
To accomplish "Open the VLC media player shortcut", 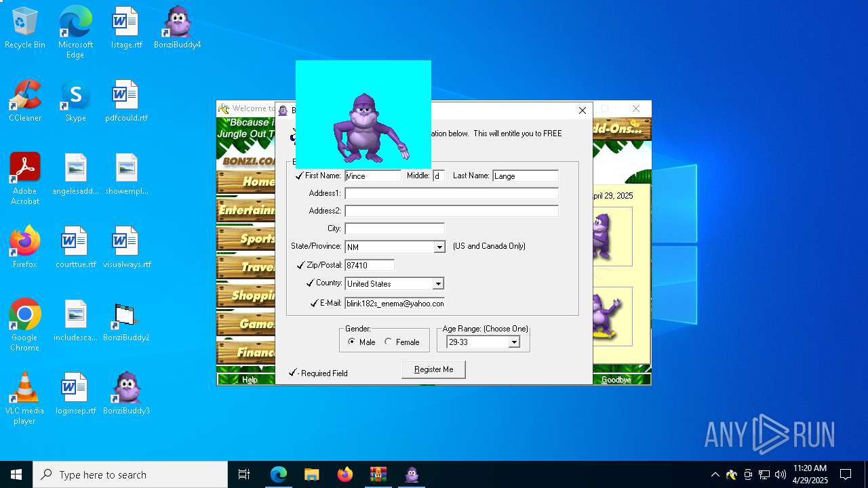I will tap(25, 399).
